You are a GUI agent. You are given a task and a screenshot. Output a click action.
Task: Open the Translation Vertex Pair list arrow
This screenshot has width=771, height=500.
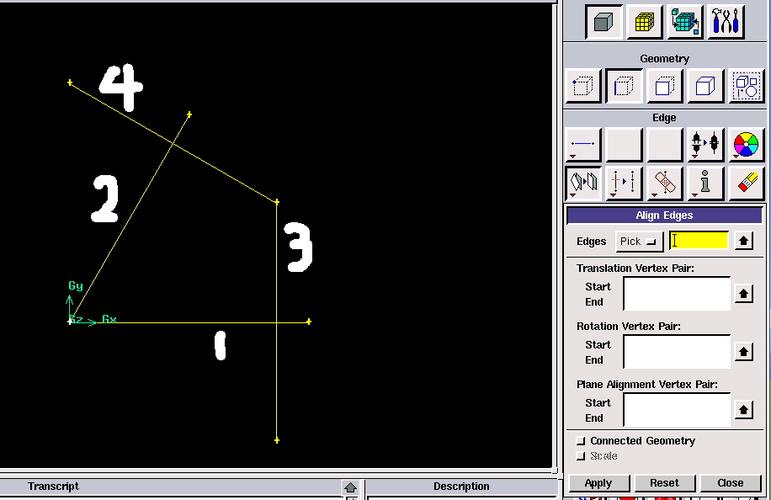coord(744,294)
